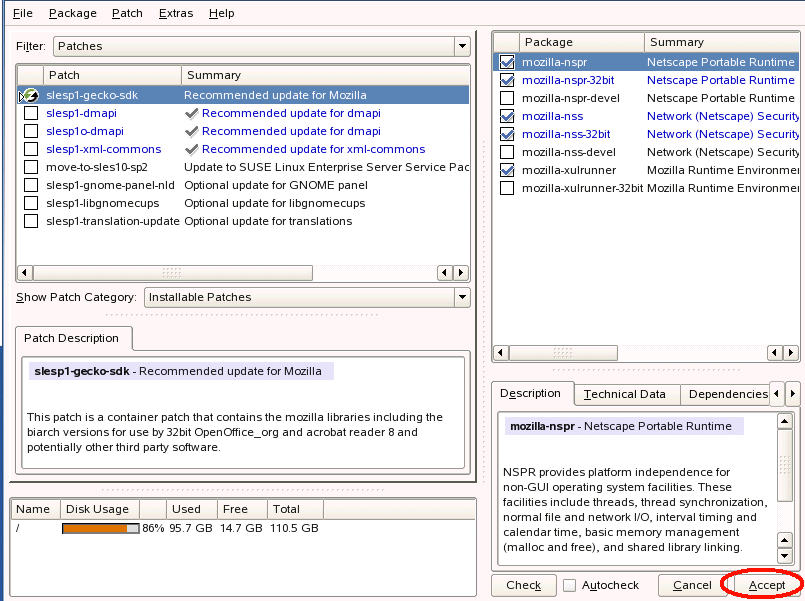Open the Filter dropdown showing Patches

pos(262,46)
